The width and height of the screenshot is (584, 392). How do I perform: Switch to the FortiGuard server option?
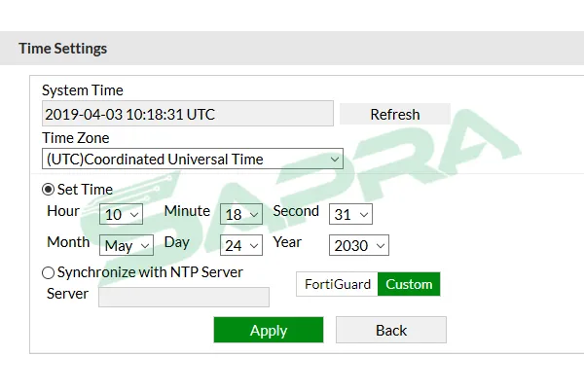click(x=337, y=284)
